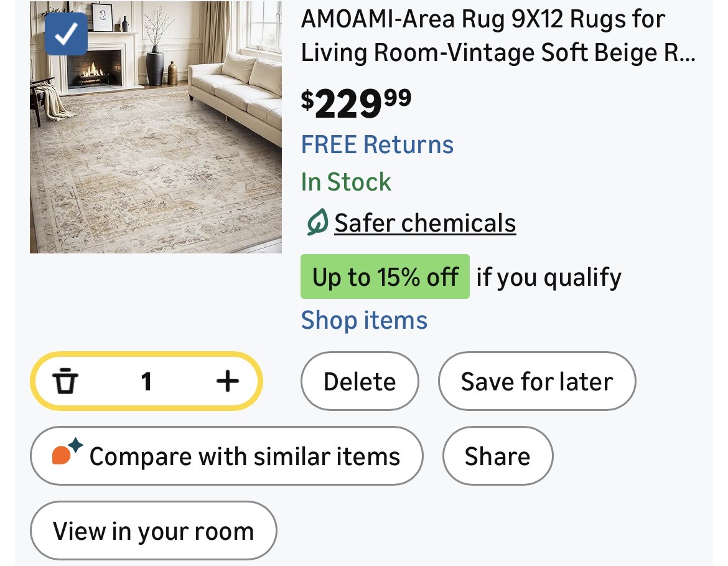Viewport: 728px width, 566px height.
Task: Uncheck the rug item selection checkbox
Action: pos(66,34)
